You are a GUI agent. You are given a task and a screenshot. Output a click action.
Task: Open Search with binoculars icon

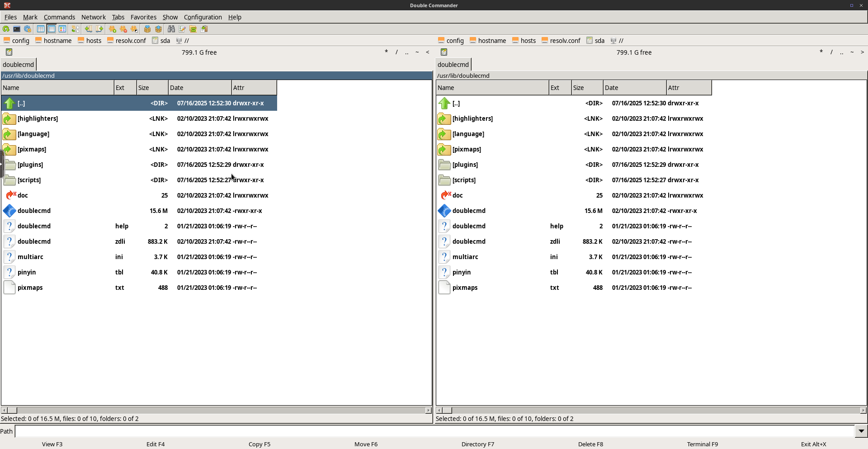tap(171, 29)
